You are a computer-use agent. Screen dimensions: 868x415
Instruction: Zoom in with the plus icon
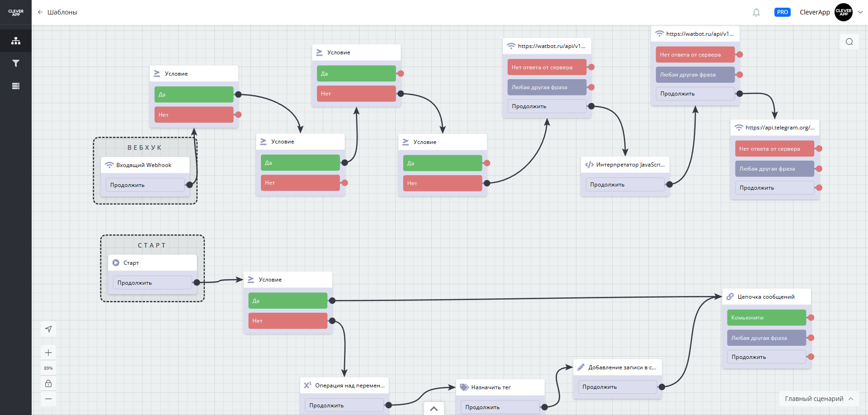(x=48, y=353)
